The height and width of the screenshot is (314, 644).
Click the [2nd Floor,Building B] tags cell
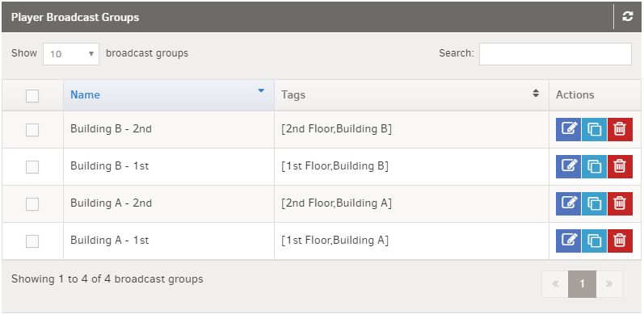(411, 129)
